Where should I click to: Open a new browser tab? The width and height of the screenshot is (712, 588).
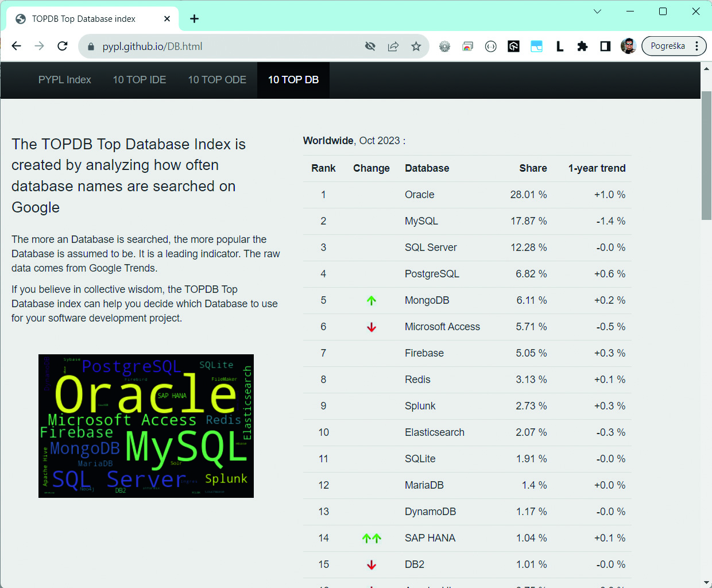point(195,19)
